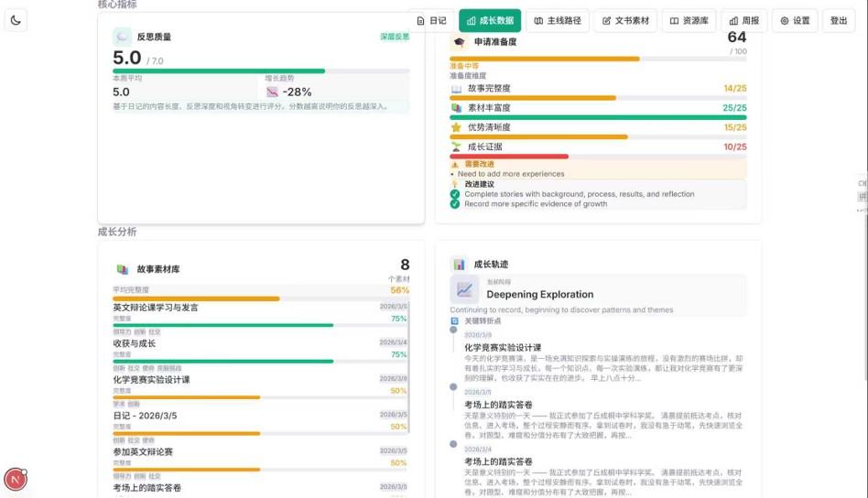The height and width of the screenshot is (498, 868).
Task: Open 化学竞赛实验设计课 in the timeline
Action: 504,348
